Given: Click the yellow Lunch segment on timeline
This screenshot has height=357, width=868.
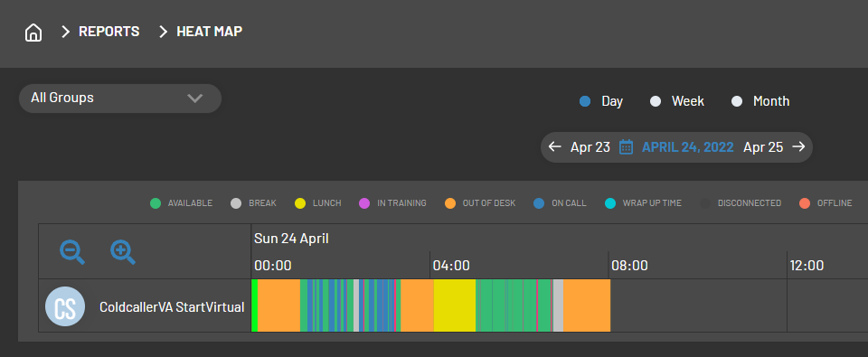Looking at the screenshot, I should [x=455, y=305].
